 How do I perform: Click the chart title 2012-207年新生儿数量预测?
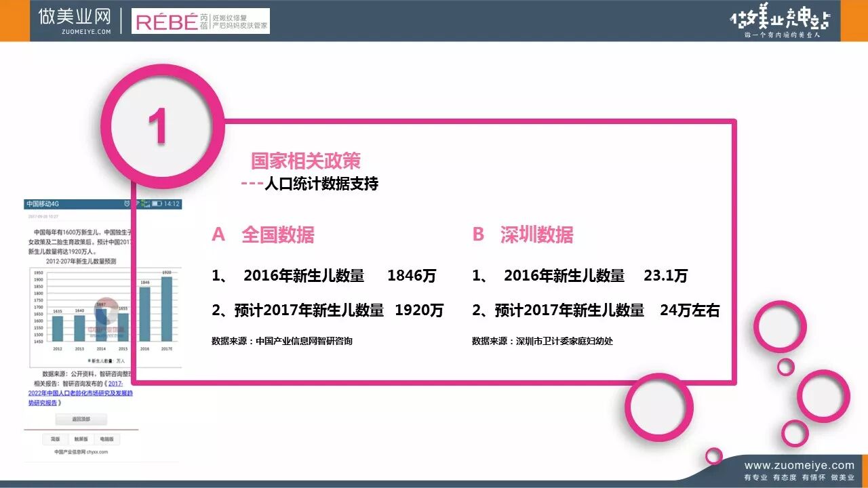click(x=81, y=261)
